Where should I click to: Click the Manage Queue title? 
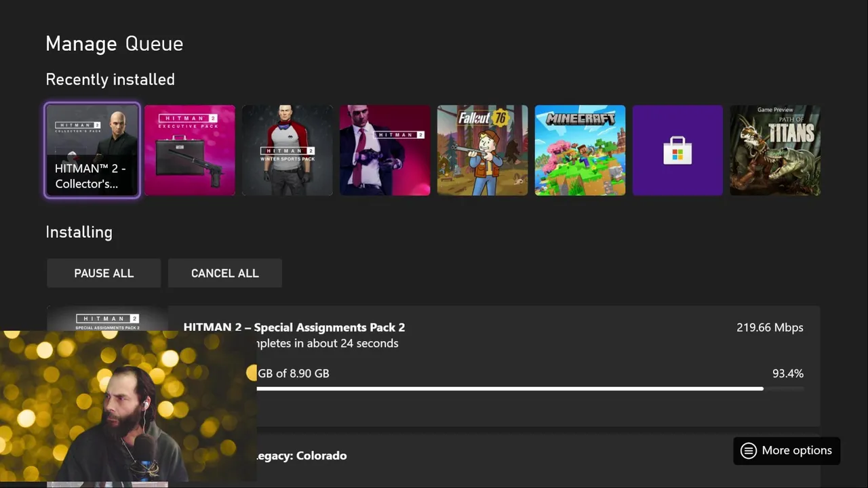(115, 43)
